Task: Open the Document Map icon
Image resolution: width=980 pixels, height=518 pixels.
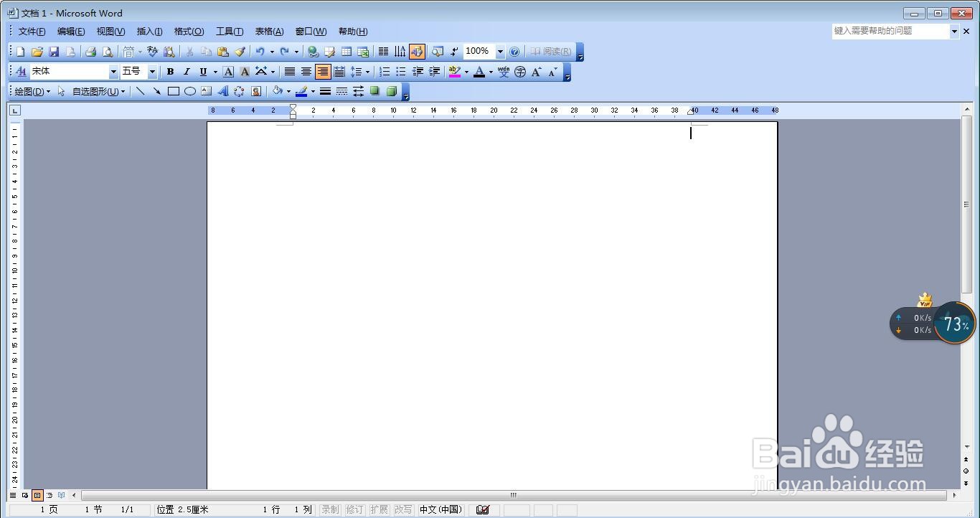Action: 437,52
